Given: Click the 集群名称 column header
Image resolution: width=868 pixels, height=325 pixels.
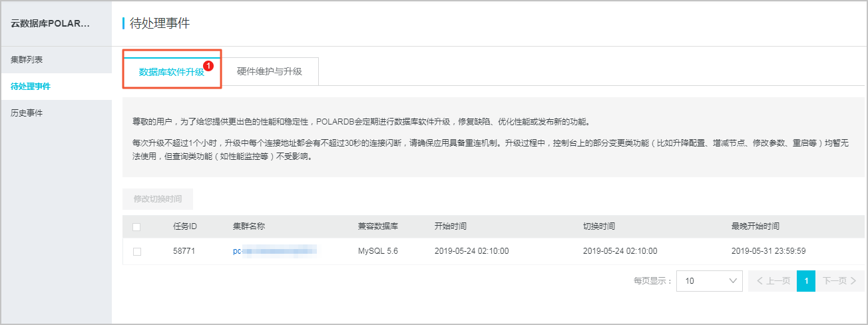Looking at the screenshot, I should (x=249, y=226).
